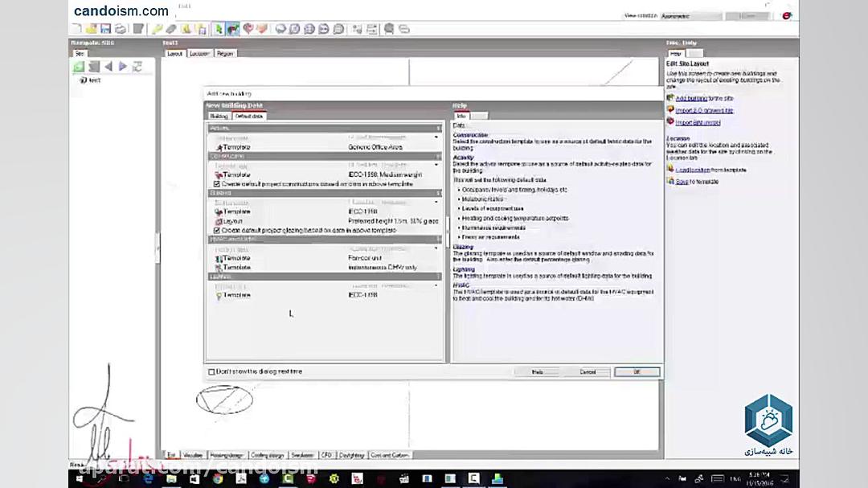The height and width of the screenshot is (488, 868).
Task: Open the Heating design bottom tab
Action: (227, 455)
